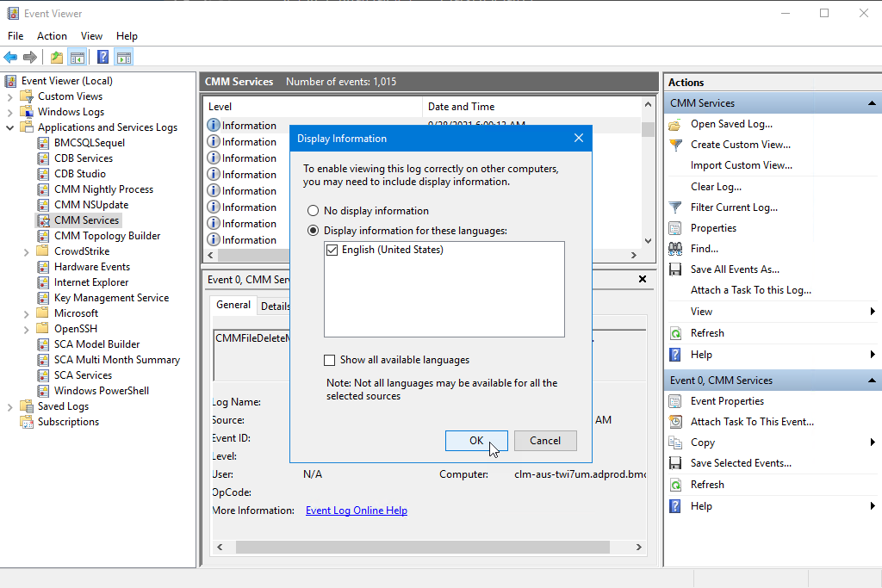The height and width of the screenshot is (588, 882).
Task: Click the CDB Studio log icon
Action: (43, 174)
